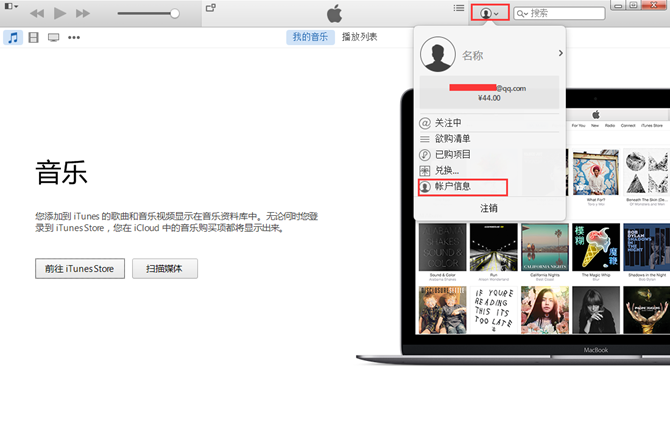Open 关注中 menu item
Image resolution: width=670 pixels, height=442 pixels.
click(489, 123)
